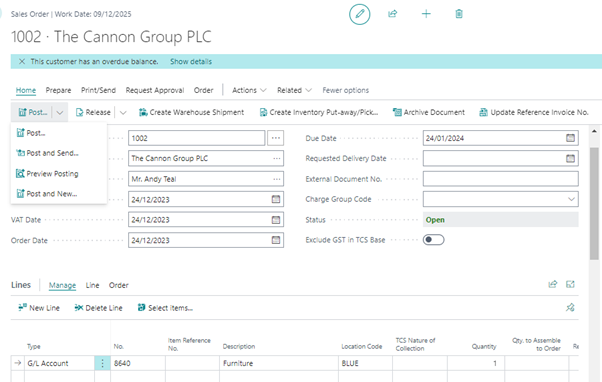Open the row options three-dot menu

click(x=103, y=363)
